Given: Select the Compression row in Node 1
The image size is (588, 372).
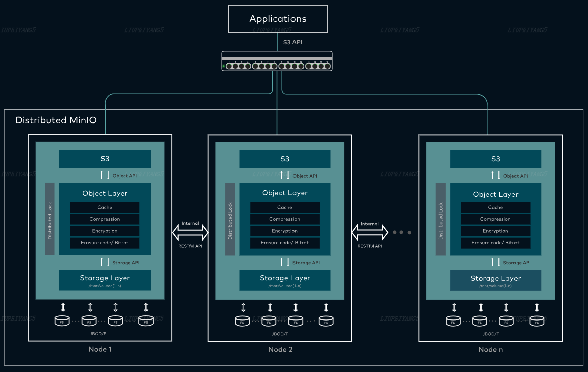Looking at the screenshot, I should pyautogui.click(x=105, y=219).
